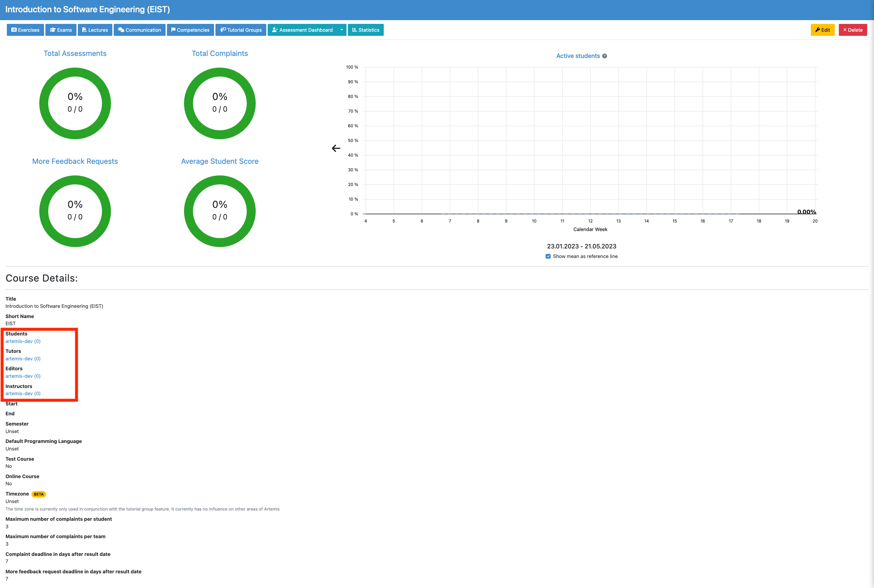Open Lectures via its icon
The height and width of the screenshot is (588, 874).
coord(84,30)
